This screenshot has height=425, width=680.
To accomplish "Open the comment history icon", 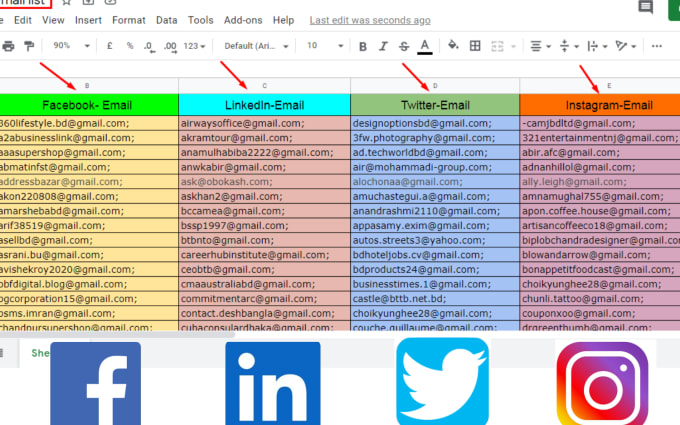I will [645, 7].
